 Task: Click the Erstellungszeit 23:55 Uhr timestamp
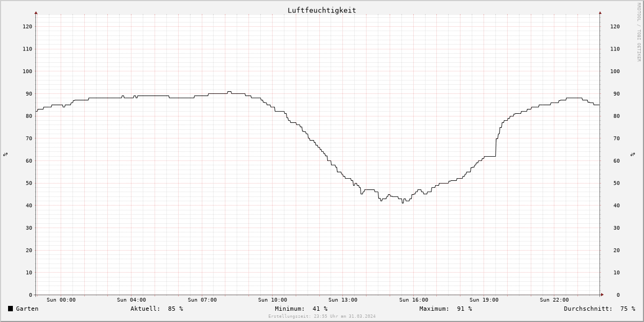click(x=322, y=316)
